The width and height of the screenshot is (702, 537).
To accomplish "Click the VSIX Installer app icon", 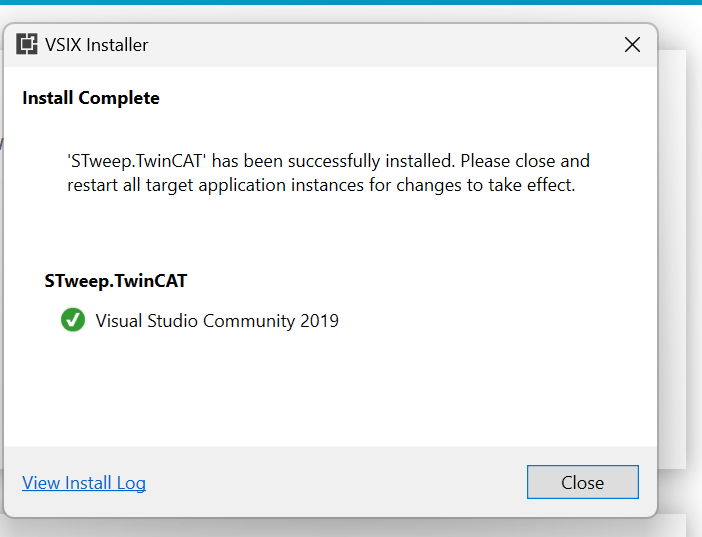I will (x=27, y=44).
